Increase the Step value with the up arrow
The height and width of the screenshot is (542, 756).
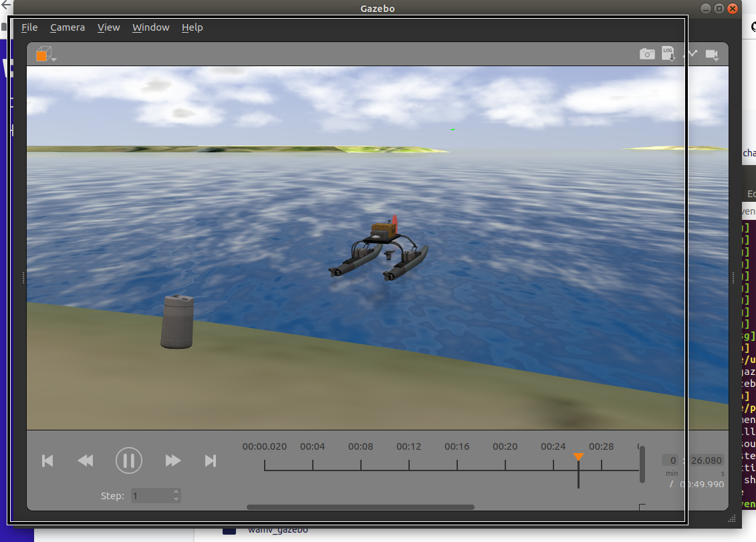175,492
